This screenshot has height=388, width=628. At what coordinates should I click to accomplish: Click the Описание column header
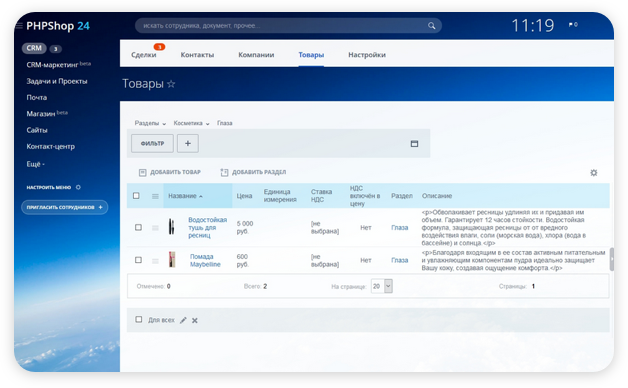[437, 196]
